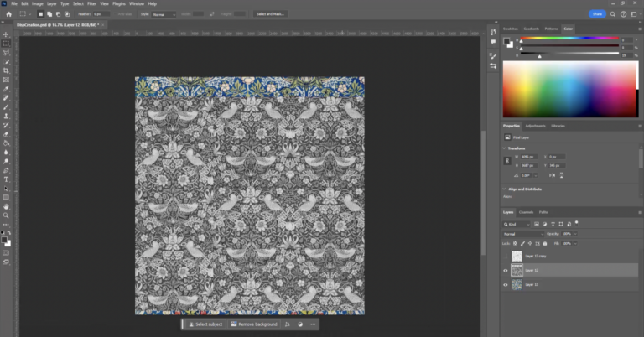Click the Home icon in options bar
Image resolution: width=644 pixels, height=337 pixels.
pyautogui.click(x=8, y=14)
